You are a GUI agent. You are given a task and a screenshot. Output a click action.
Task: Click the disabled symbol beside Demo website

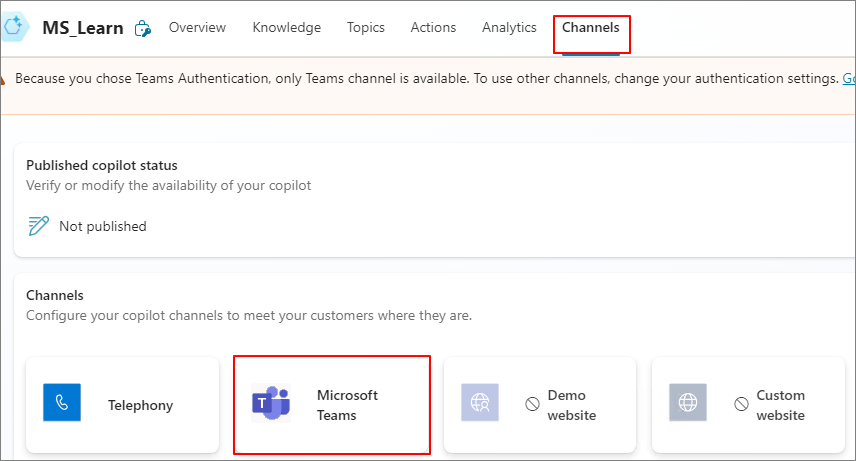[532, 404]
